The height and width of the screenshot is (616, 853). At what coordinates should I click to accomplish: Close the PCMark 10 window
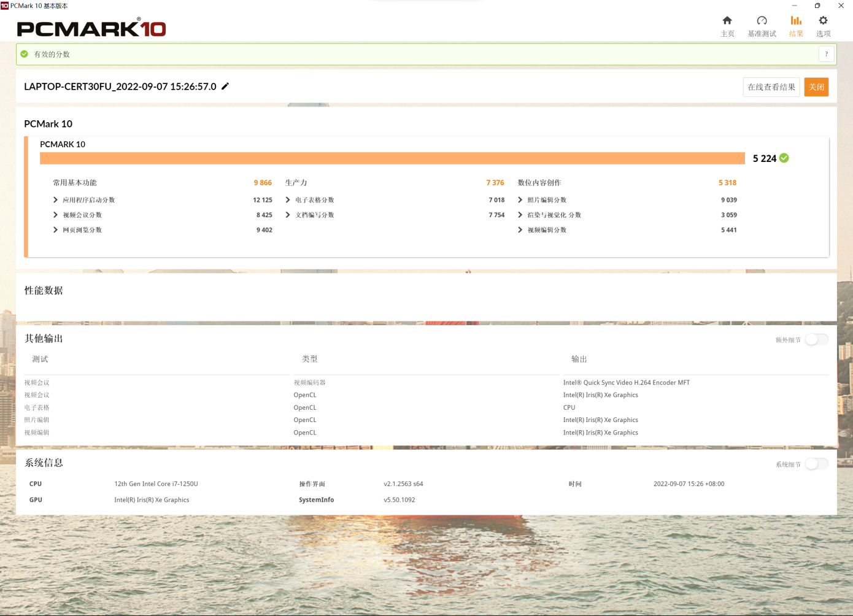[x=841, y=6]
